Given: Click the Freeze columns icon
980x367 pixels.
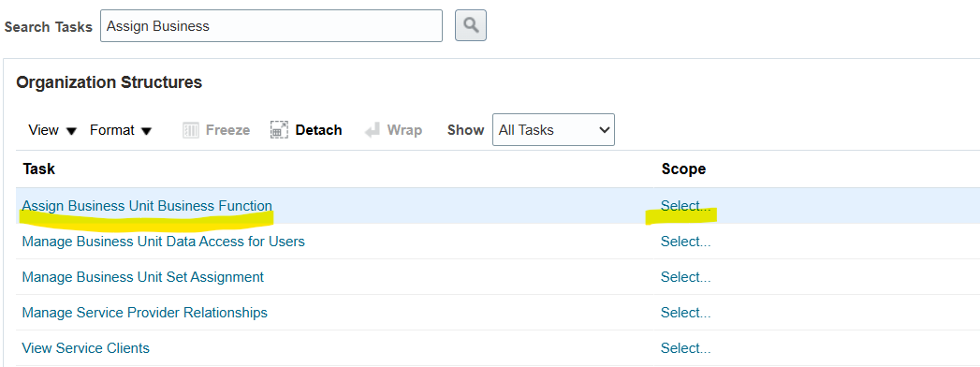Looking at the screenshot, I should (x=191, y=130).
